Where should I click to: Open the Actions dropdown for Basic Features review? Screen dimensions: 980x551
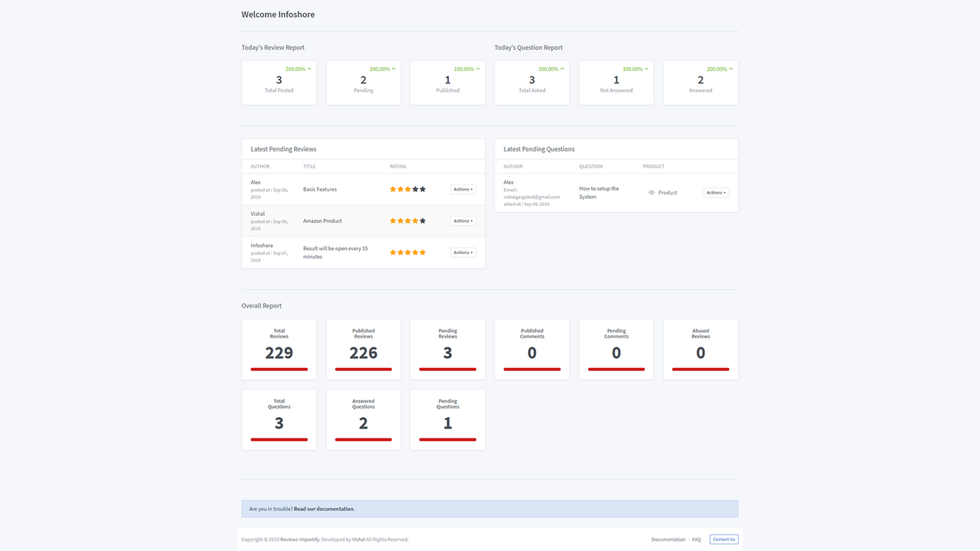463,188
